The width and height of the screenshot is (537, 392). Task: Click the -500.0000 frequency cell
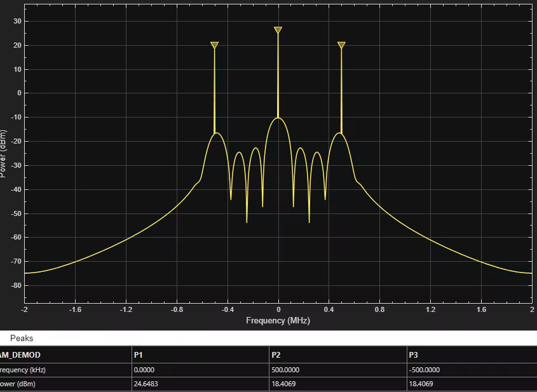[472, 370]
